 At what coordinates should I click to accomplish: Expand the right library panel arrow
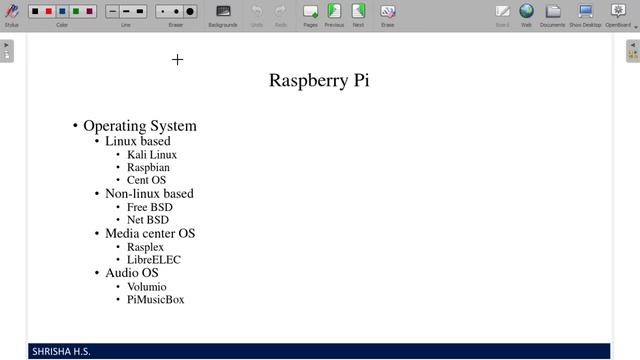(x=633, y=45)
